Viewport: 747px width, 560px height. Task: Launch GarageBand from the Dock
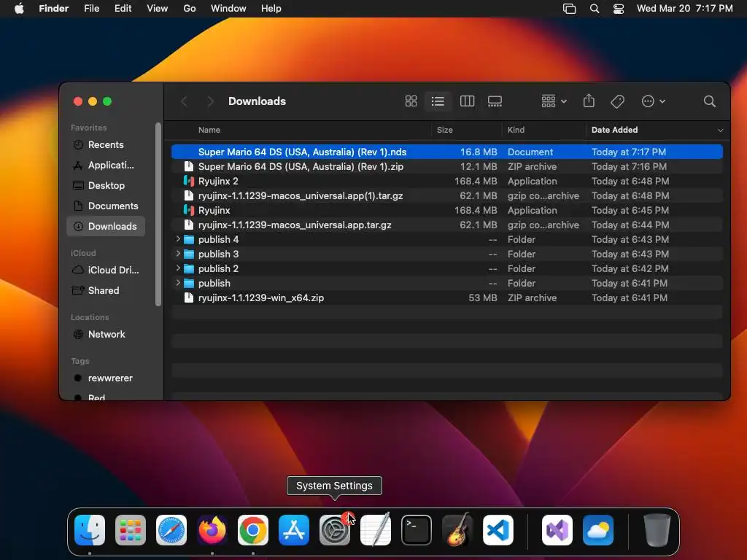pyautogui.click(x=457, y=530)
